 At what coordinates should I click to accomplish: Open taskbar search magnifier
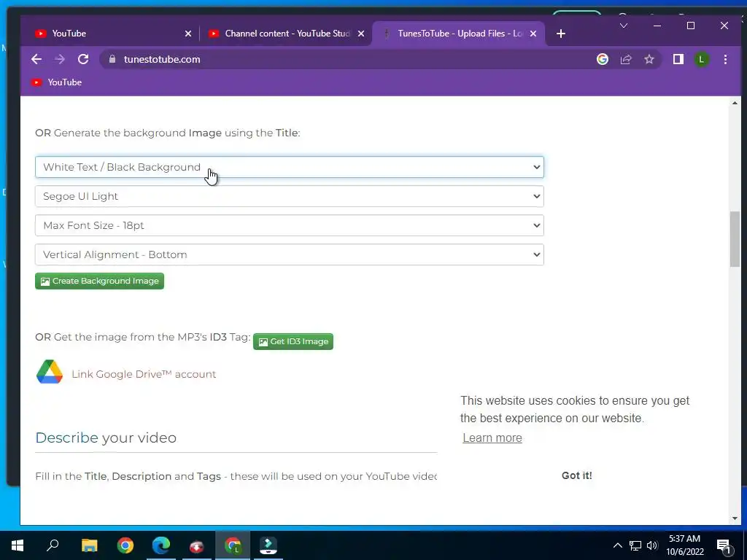point(53,545)
